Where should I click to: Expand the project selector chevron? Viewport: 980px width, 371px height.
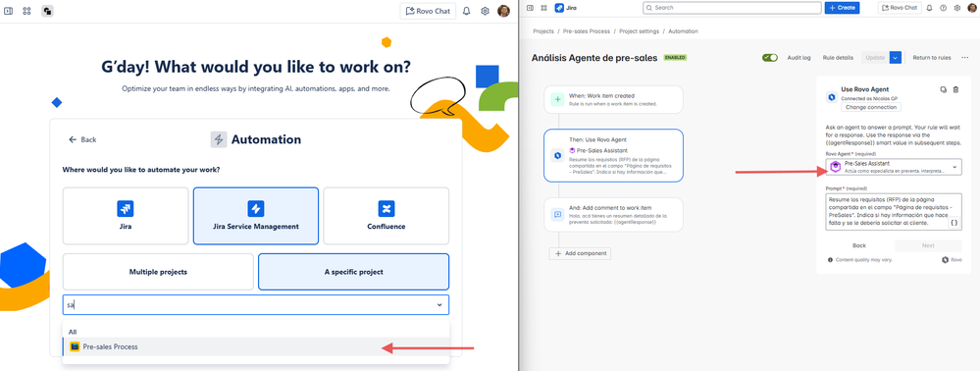click(439, 304)
